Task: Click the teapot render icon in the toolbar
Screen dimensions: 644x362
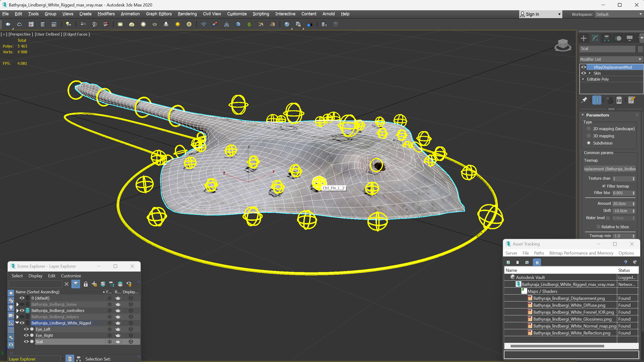Action: (x=8, y=24)
